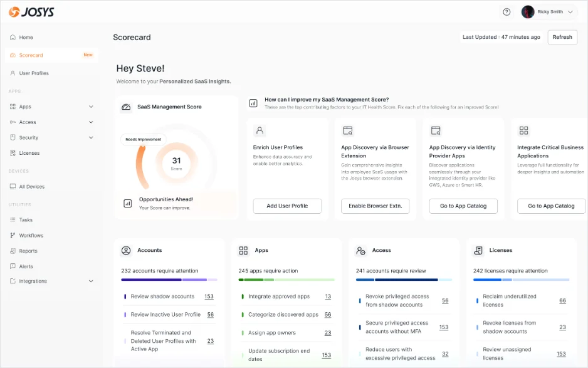This screenshot has height=368, width=588.
Task: Click the Reports sidebar icon
Action: [13, 251]
